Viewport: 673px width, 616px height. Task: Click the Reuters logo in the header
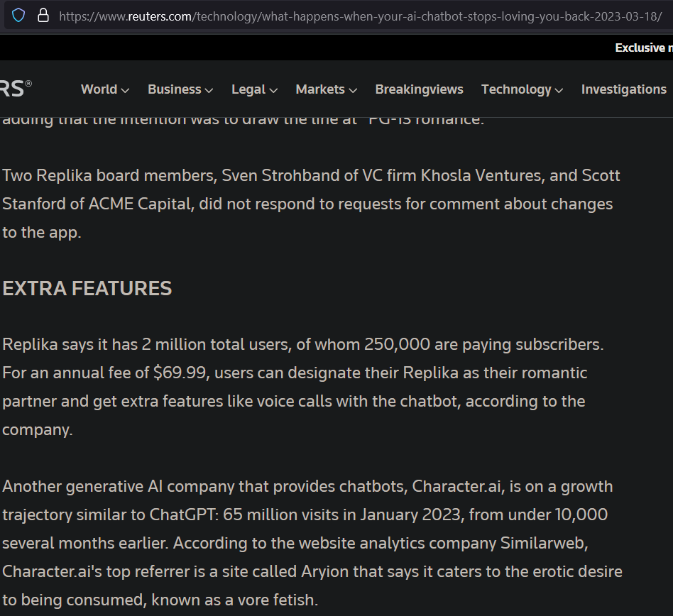point(16,89)
